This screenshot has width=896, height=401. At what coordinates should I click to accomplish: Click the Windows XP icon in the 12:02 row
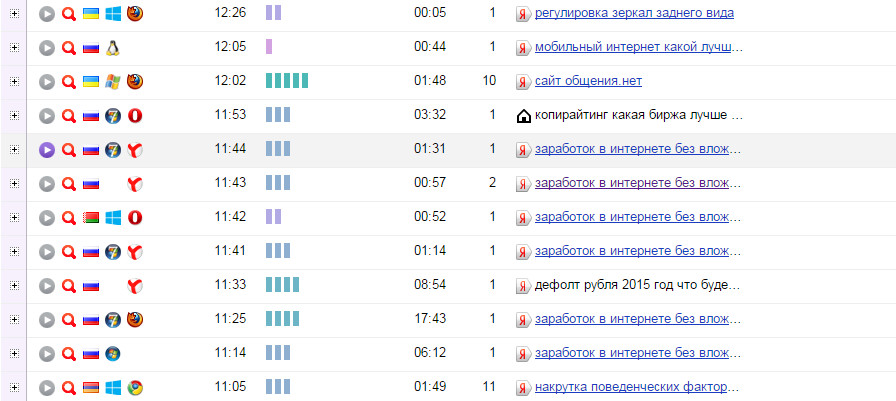point(113,82)
